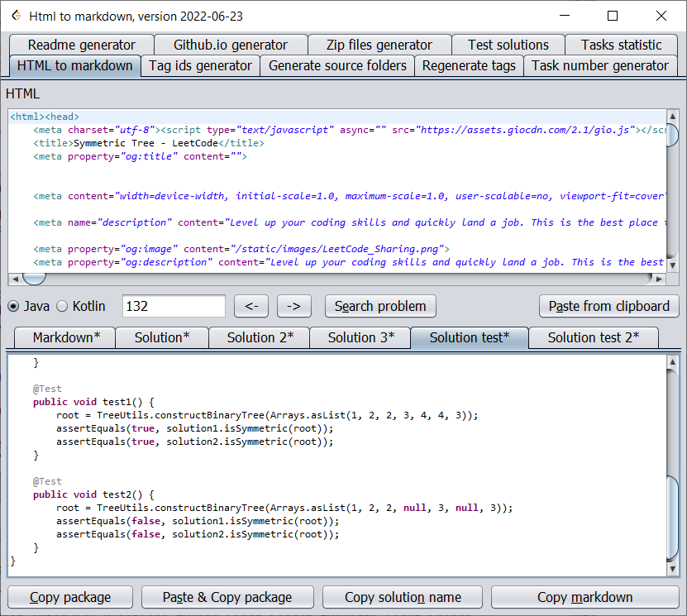The height and width of the screenshot is (616, 687).
Task: Click the Copy markdown button
Action: point(585,597)
